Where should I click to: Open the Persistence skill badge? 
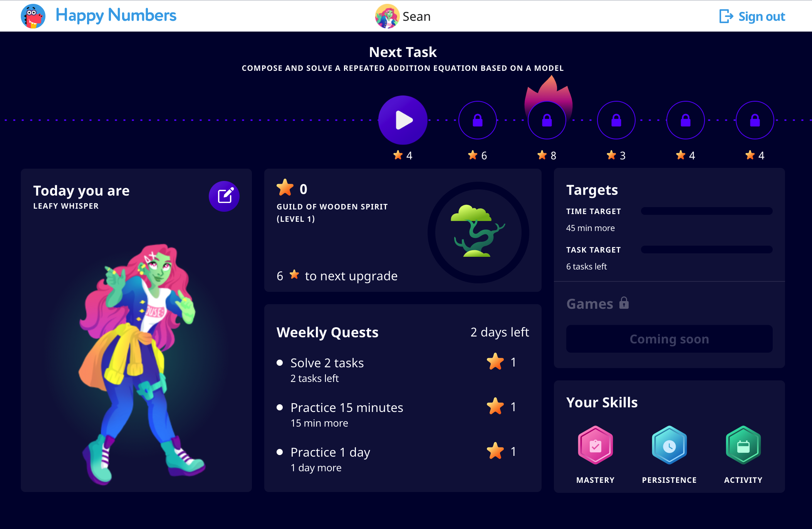tap(669, 445)
